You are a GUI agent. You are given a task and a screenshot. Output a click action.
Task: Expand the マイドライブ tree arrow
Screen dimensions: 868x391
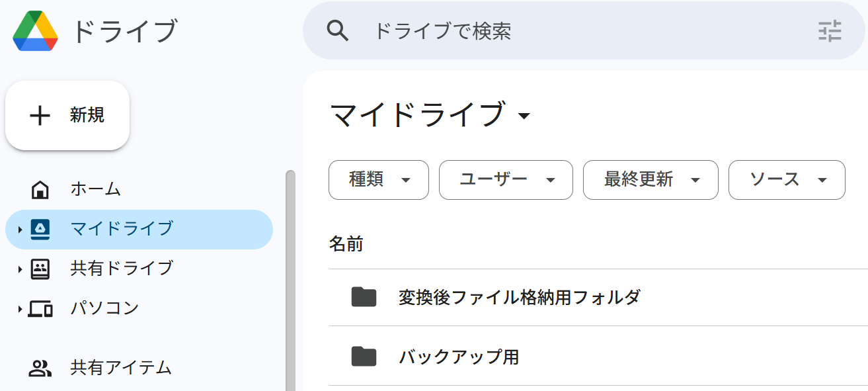pos(20,230)
